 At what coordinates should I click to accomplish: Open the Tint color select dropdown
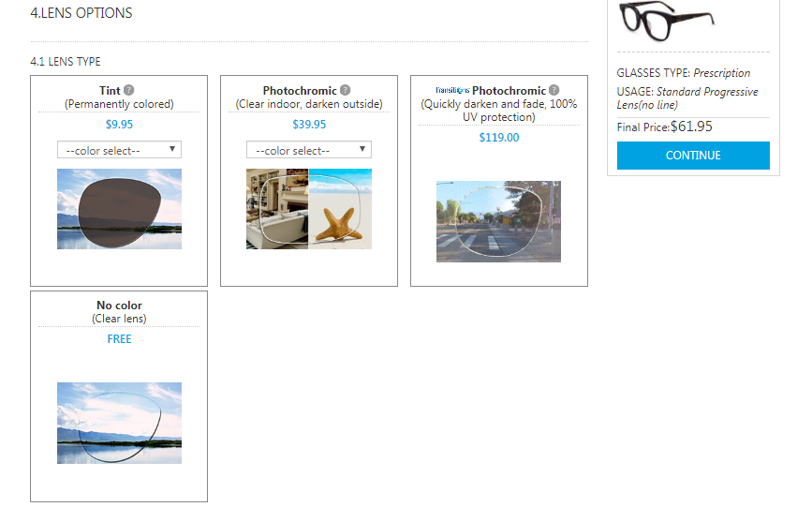[119, 150]
